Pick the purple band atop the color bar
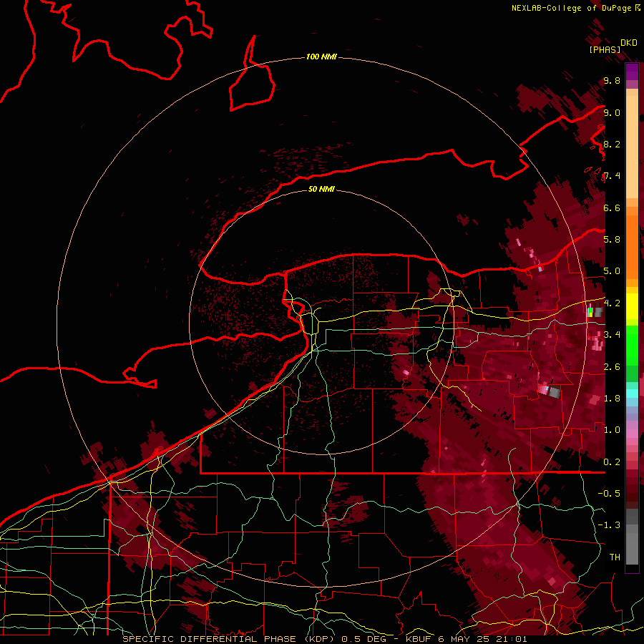 pyautogui.click(x=632, y=72)
